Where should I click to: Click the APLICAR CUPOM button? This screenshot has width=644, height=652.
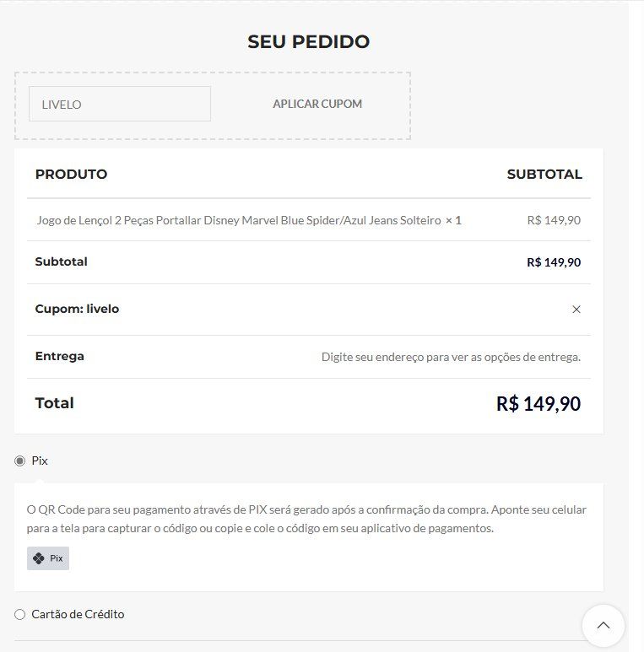click(317, 104)
